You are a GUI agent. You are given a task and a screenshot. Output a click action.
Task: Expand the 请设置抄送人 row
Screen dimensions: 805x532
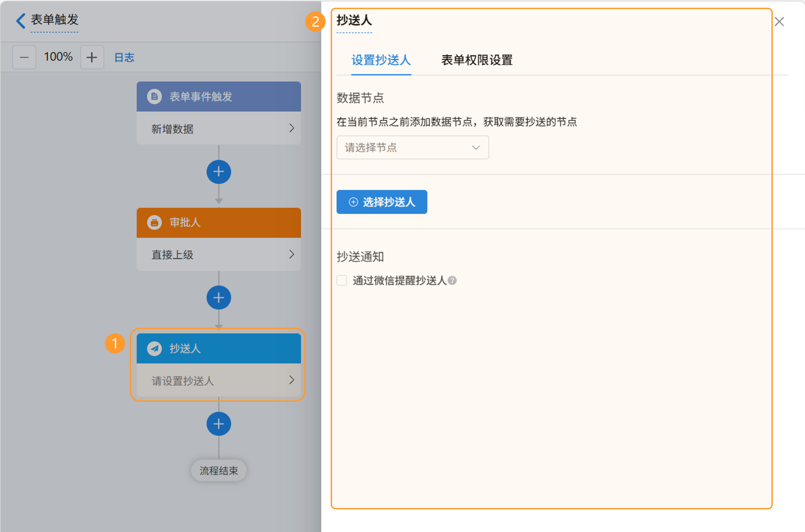point(291,380)
